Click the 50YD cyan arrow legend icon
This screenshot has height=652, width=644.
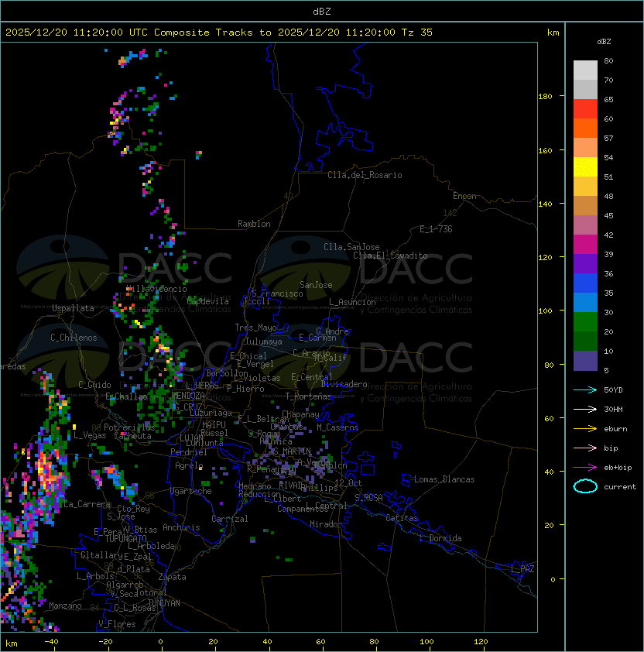pos(585,389)
